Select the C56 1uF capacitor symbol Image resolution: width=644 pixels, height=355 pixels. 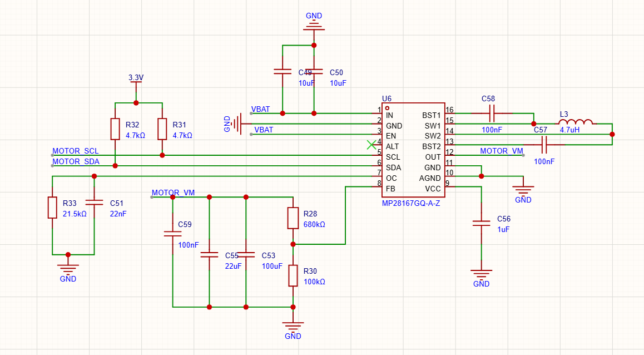click(x=481, y=223)
